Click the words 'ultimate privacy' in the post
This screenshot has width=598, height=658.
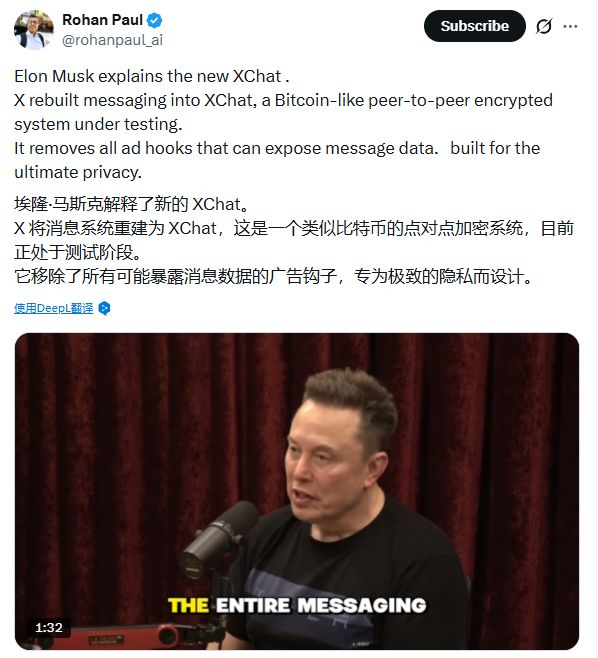pyautogui.click(x=77, y=172)
